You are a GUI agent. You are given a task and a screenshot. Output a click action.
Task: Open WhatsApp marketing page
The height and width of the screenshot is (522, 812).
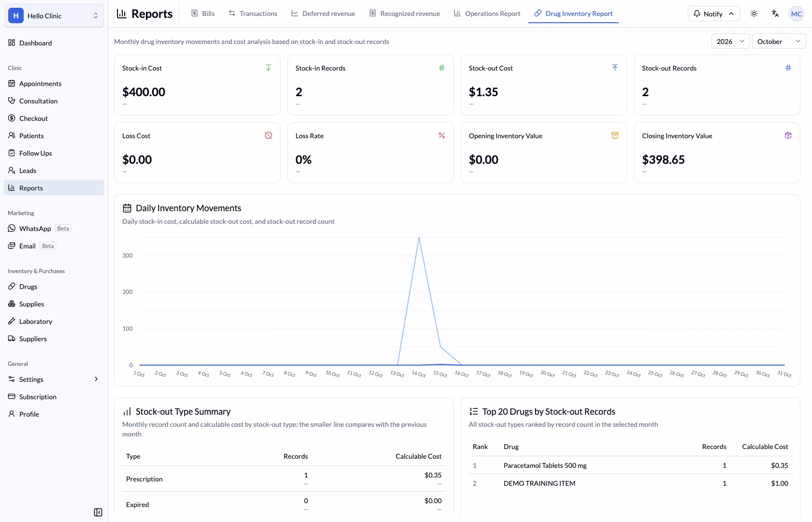[54, 229]
